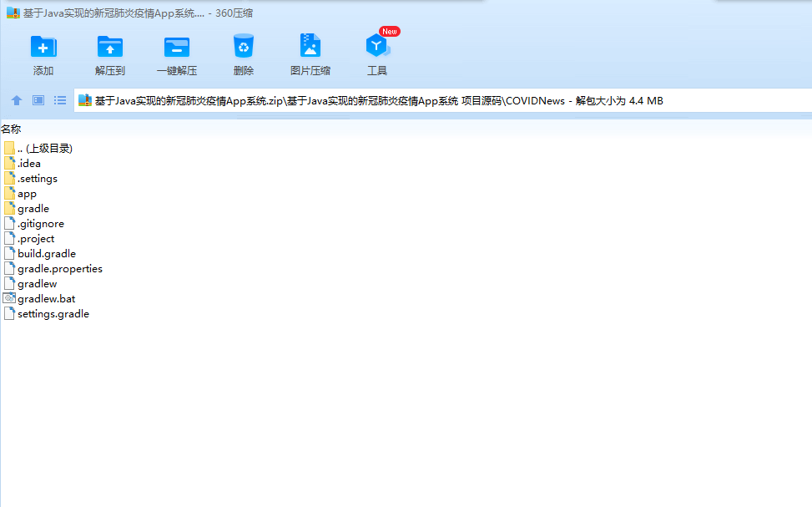Select the gradle folder name
Viewport: 812px width, 507px height.
33,209
